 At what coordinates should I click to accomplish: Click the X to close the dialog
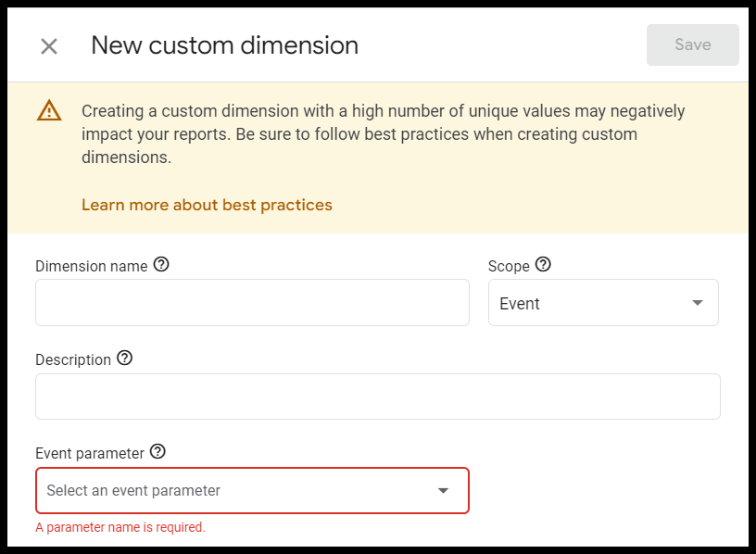tap(48, 45)
